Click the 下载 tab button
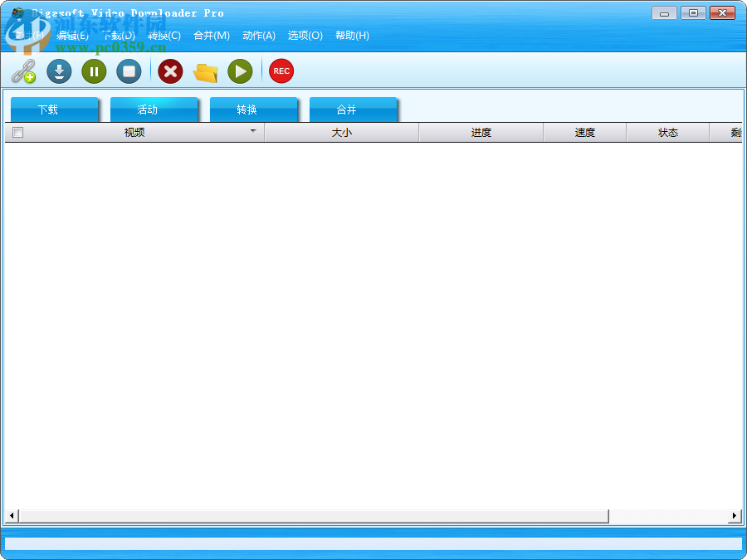This screenshot has width=747, height=560. [54, 109]
